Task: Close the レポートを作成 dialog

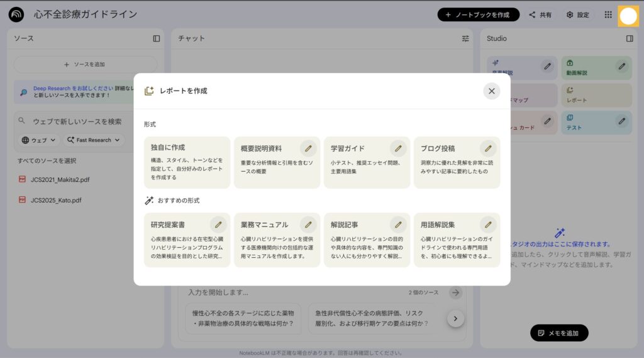Action: tap(491, 91)
